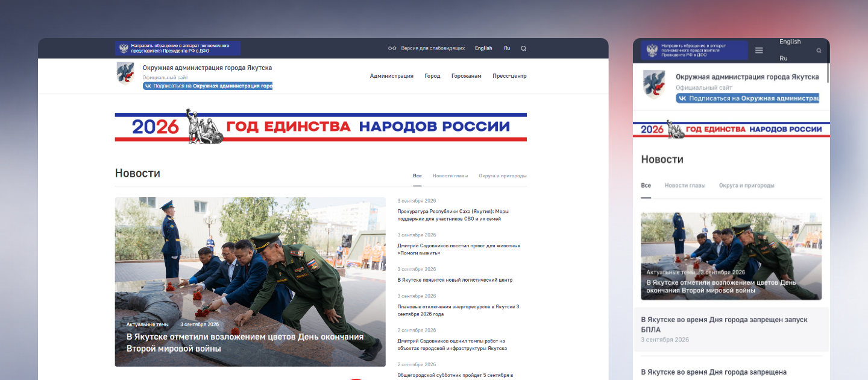The width and height of the screenshot is (868, 380).
Task: Open the Администрация menu
Action: coord(392,76)
